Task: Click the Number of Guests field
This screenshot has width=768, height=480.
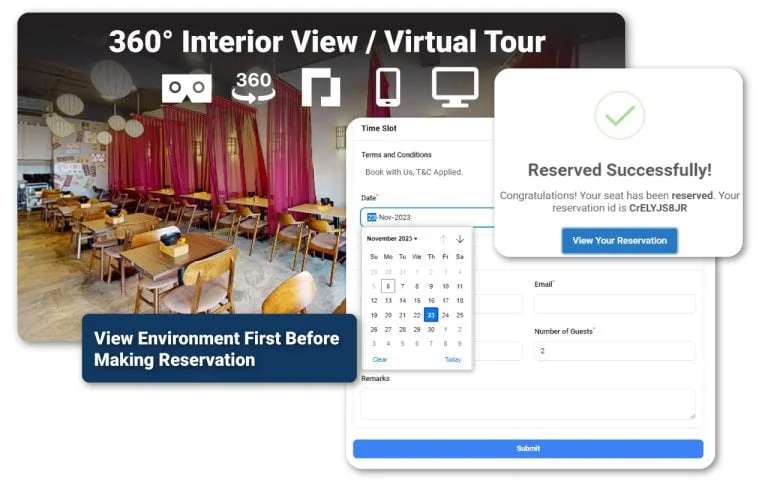Action: [614, 351]
